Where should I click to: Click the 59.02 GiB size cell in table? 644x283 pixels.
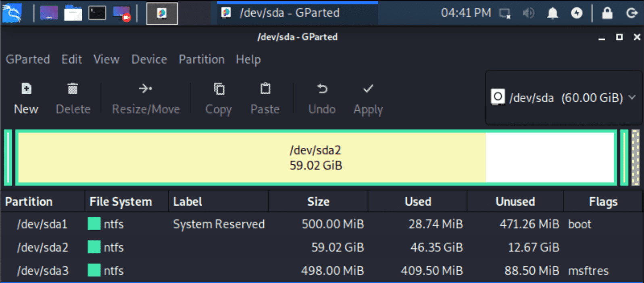coord(338,247)
